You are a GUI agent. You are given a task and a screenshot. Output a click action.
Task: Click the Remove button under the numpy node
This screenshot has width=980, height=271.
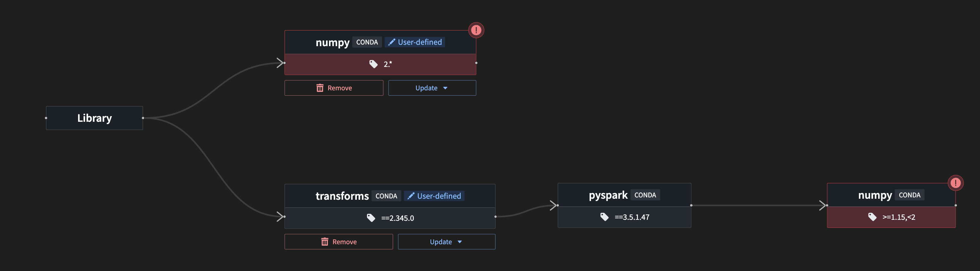[334, 88]
